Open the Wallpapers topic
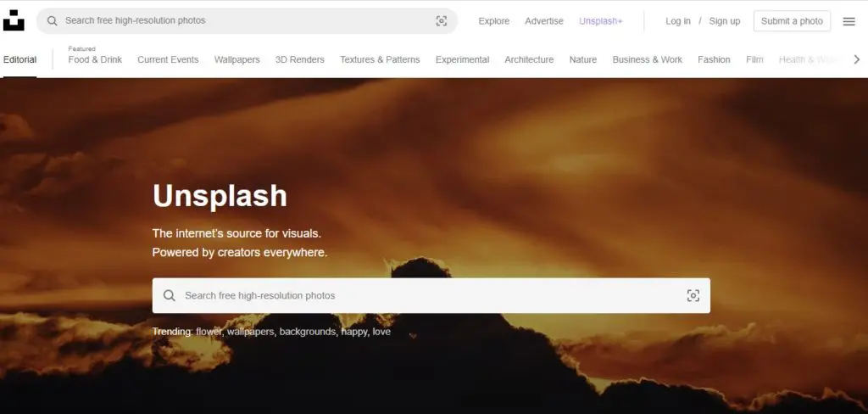The width and height of the screenshot is (868, 414). pyautogui.click(x=237, y=59)
